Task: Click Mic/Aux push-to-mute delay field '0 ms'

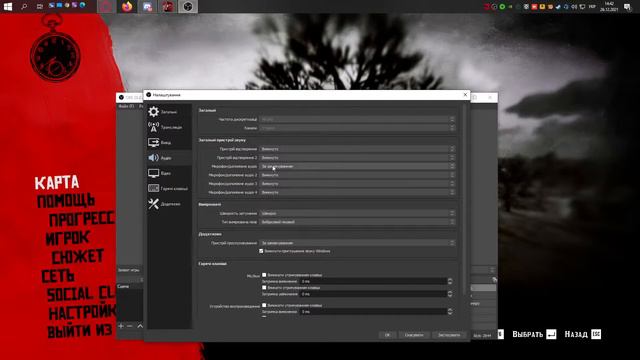Action: (373, 281)
